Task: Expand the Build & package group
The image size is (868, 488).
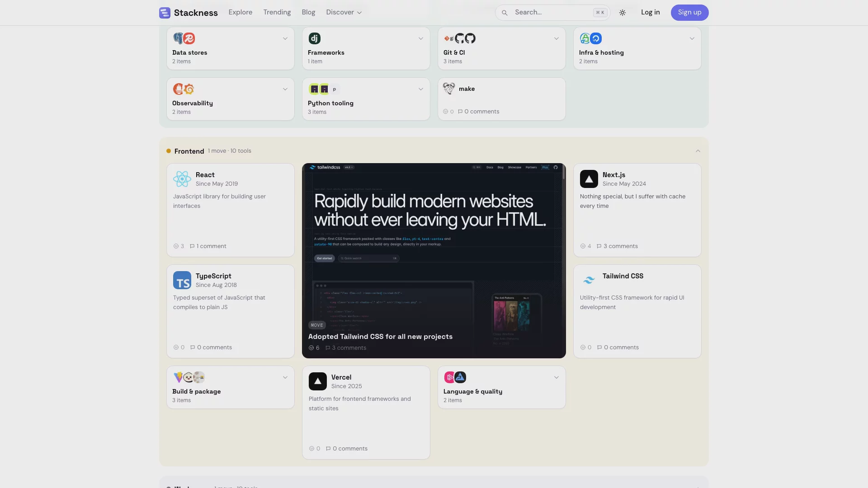Action: (x=285, y=377)
